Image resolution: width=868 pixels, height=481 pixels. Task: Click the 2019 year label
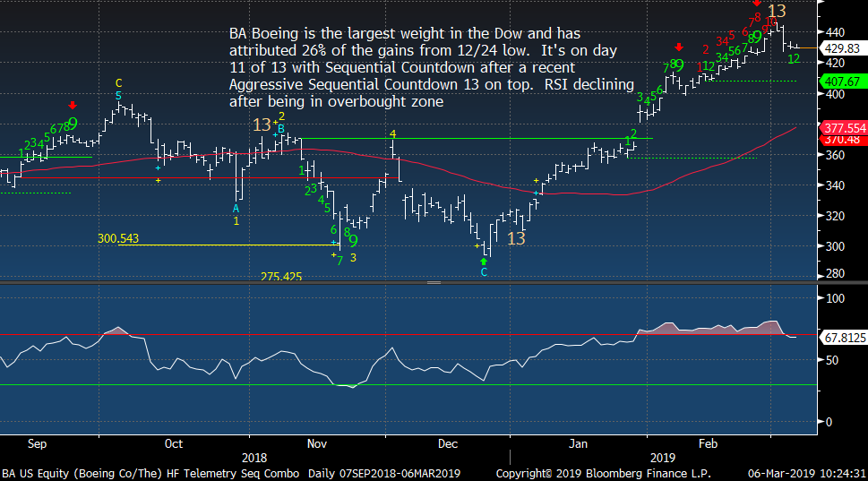coord(663,459)
